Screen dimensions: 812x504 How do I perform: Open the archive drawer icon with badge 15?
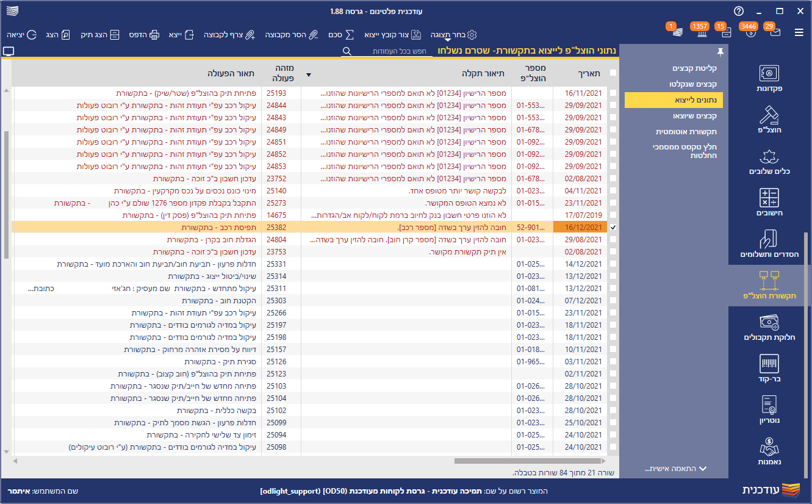tap(726, 32)
